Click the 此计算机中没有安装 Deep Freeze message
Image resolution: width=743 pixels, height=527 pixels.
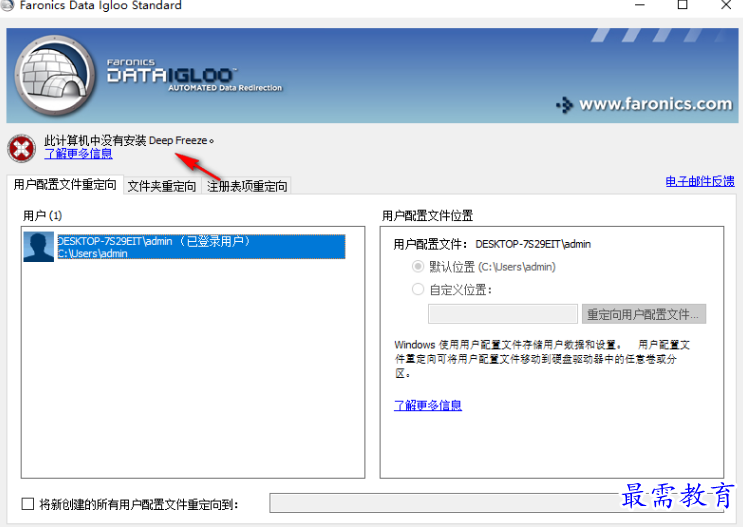pos(129,140)
